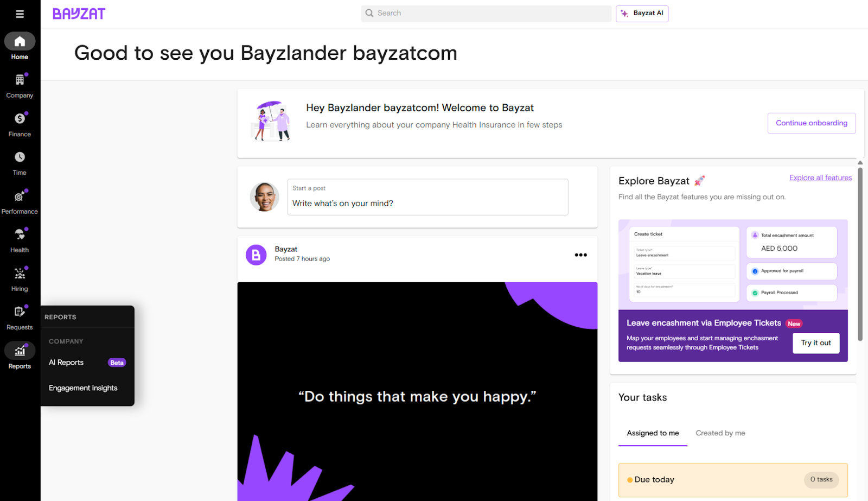Click the COMPANY section label

pos(66,341)
